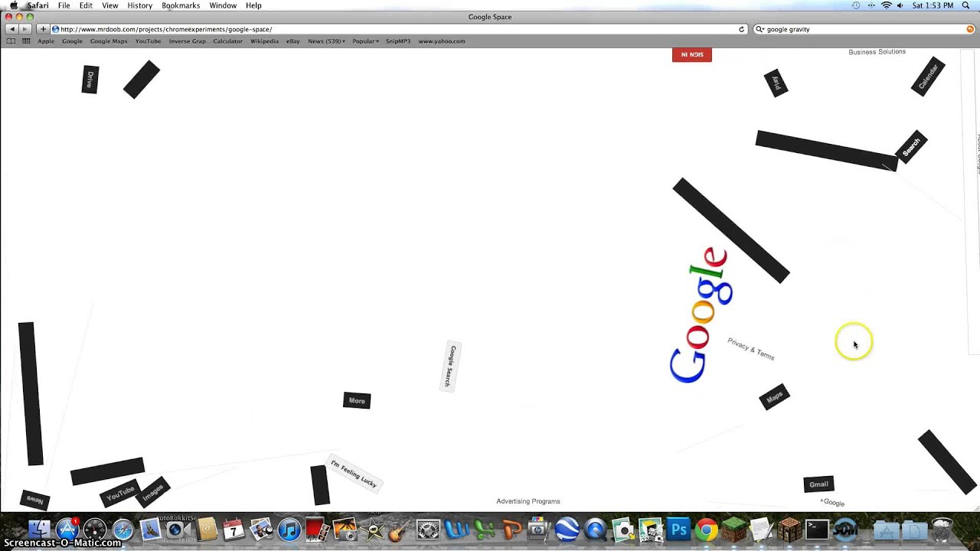Show the bookmarks library book icon
Screen dimensions: 980x551
11,41
